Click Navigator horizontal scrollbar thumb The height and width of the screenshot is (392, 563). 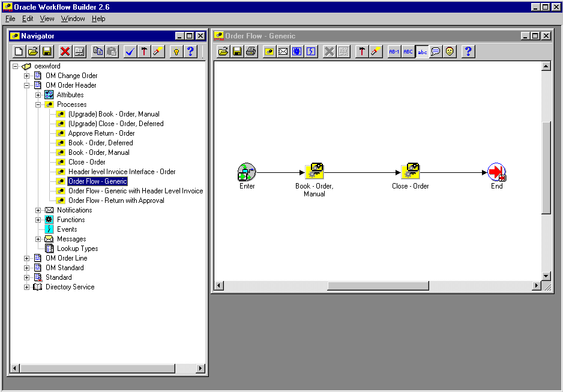point(98,369)
